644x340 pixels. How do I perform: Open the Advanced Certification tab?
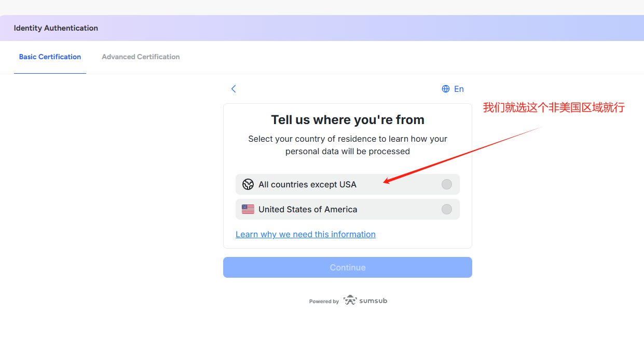[x=141, y=57]
